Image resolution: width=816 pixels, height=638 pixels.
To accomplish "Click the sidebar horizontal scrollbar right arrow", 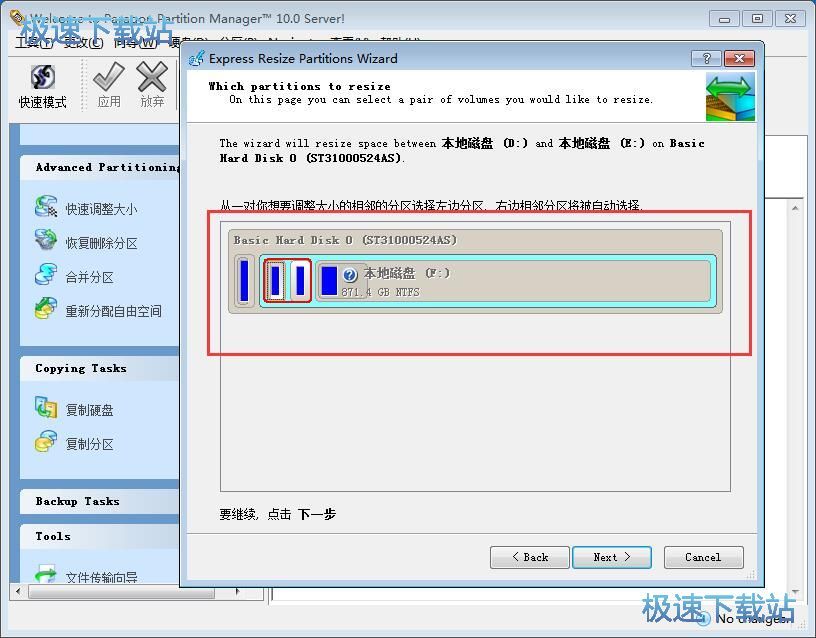I will click(238, 591).
